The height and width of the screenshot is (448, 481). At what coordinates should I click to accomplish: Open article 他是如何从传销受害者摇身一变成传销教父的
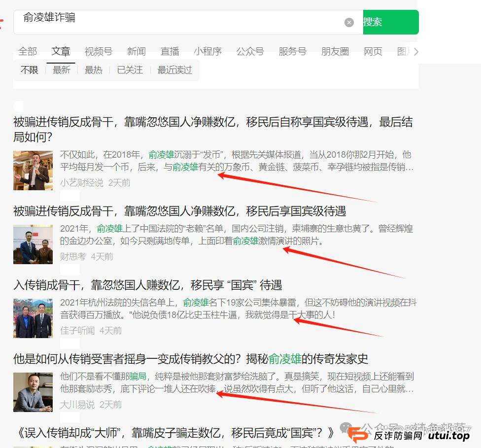tap(191, 359)
